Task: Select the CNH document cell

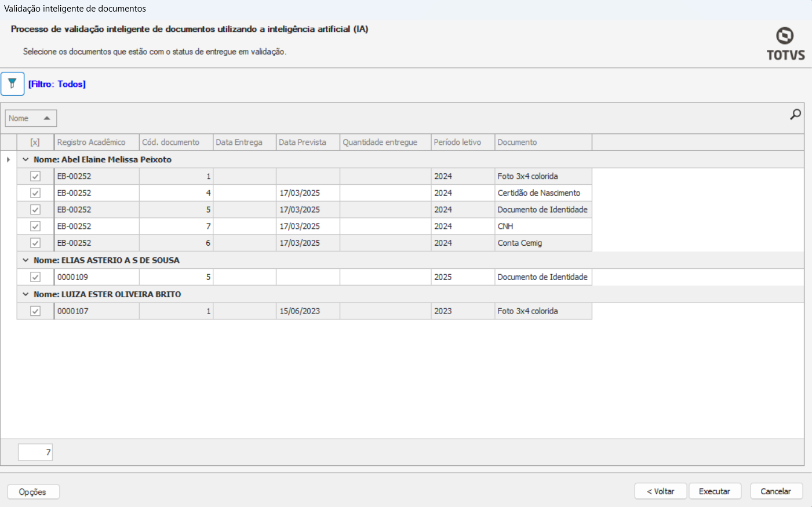Action: click(544, 227)
